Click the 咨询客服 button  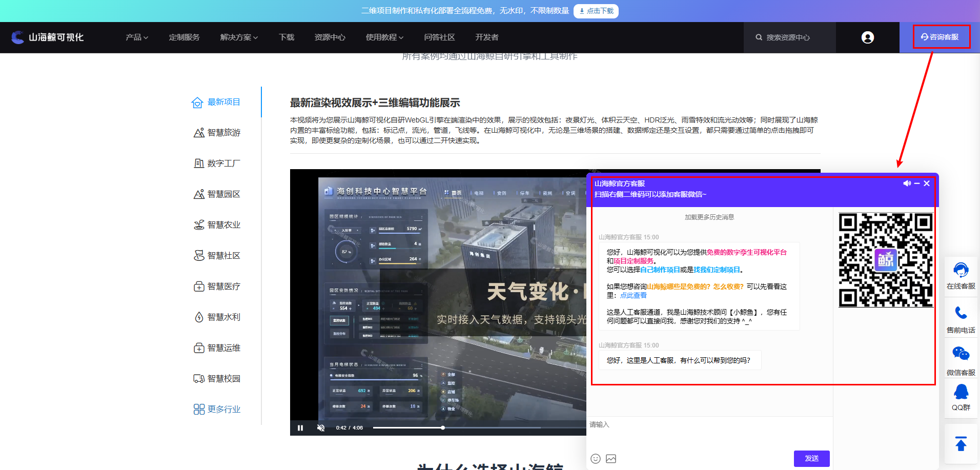pyautogui.click(x=940, y=37)
